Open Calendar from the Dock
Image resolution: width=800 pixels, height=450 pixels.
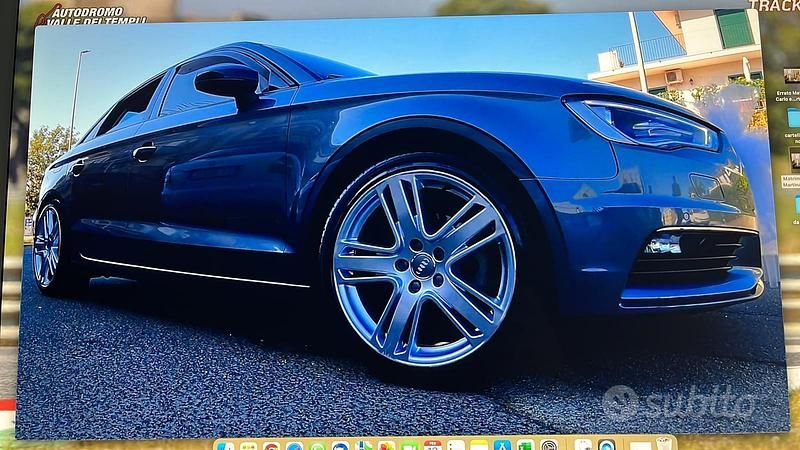[432, 446]
